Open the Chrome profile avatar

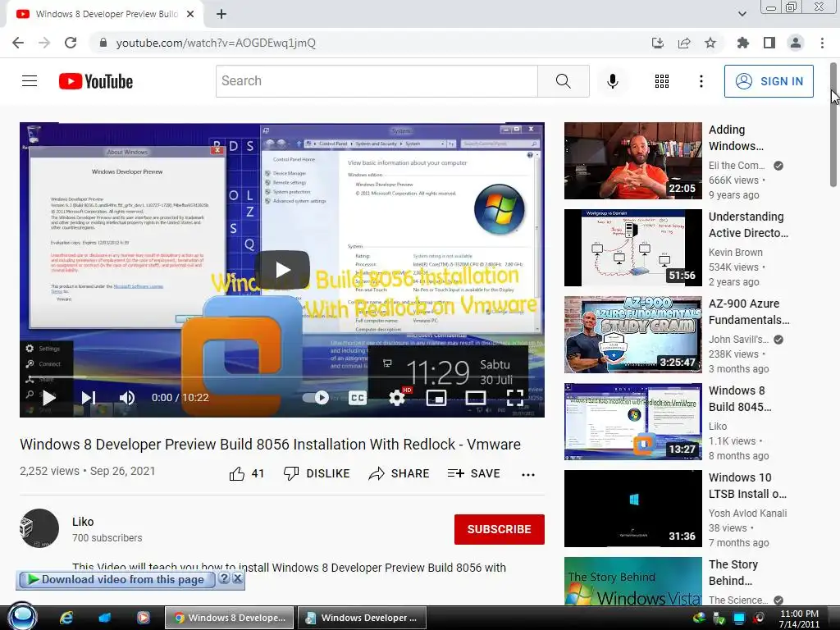(796, 43)
